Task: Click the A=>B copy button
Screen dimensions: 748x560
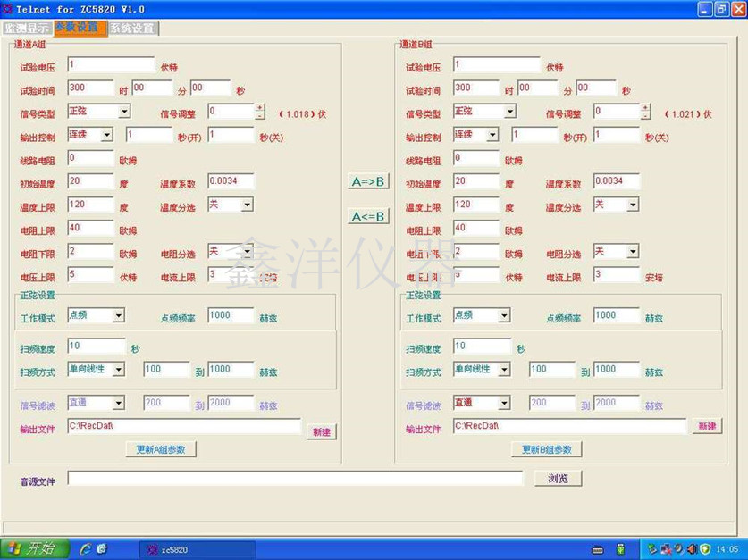Action: coord(368,181)
